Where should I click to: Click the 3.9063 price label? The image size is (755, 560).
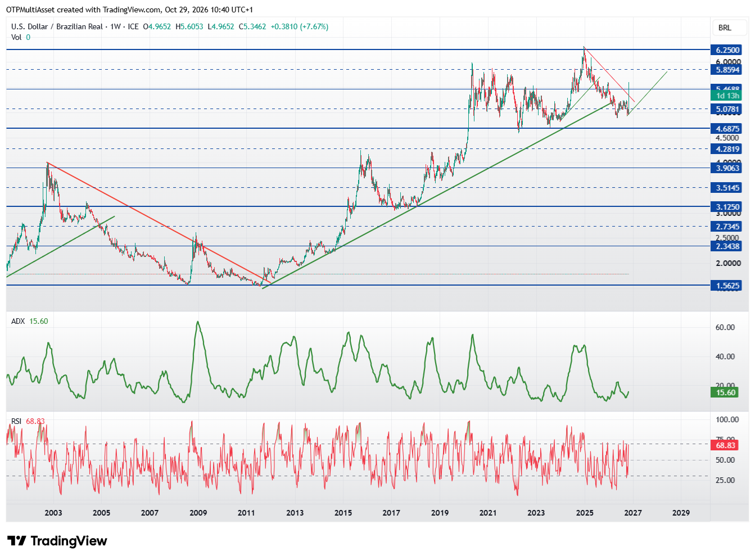coord(726,168)
